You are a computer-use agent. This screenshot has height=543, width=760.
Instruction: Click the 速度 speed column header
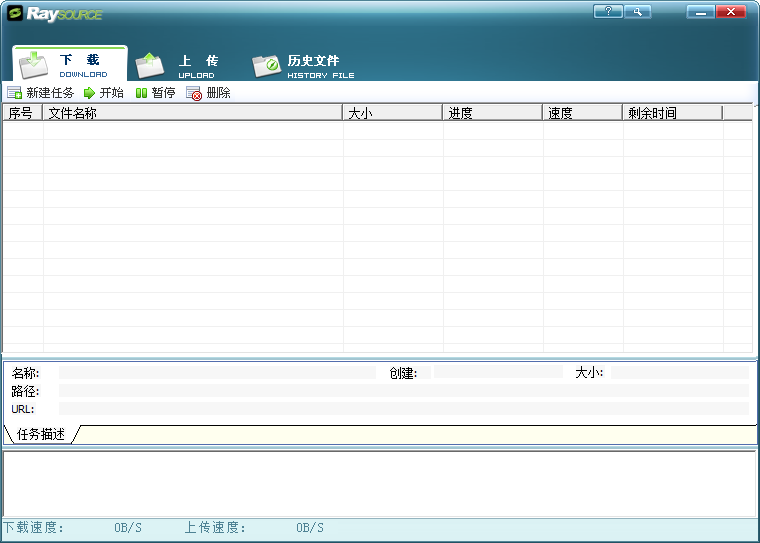[x=582, y=113]
